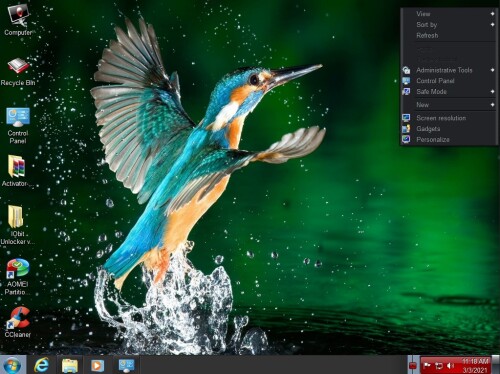This screenshot has width=500, height=374.
Task: Expand the Administrative Tools submenu
Action: tap(449, 70)
